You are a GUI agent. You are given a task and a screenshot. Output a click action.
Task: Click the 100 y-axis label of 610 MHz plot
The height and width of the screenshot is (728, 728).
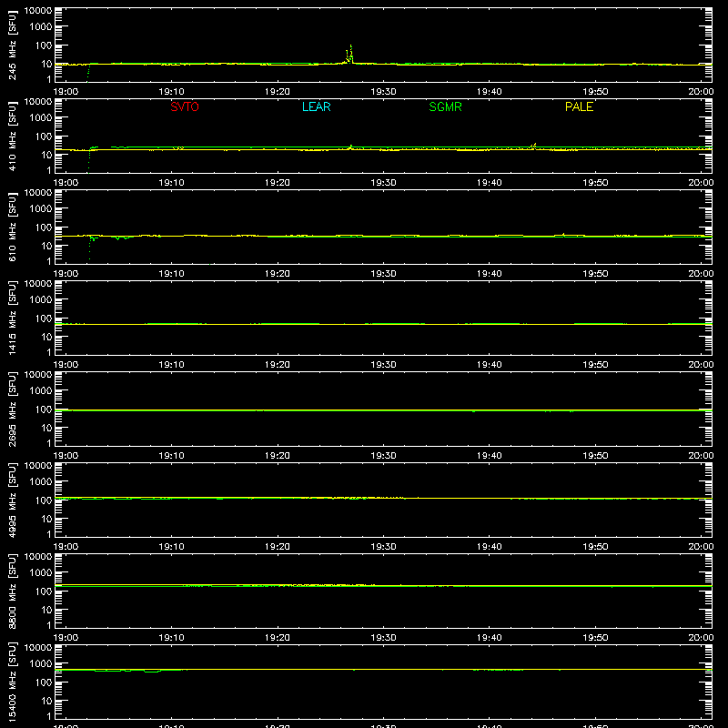44,227
